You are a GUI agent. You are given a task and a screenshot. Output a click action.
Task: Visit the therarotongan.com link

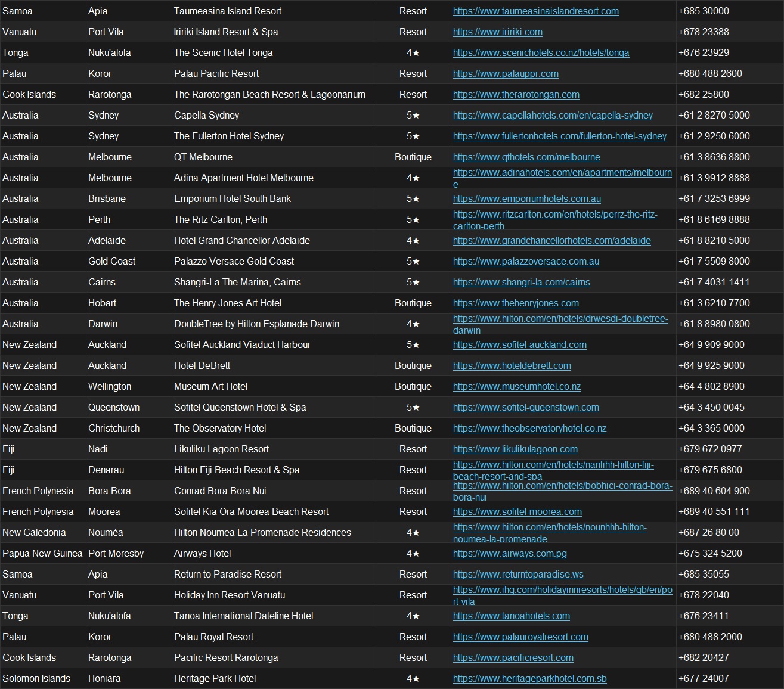click(516, 94)
